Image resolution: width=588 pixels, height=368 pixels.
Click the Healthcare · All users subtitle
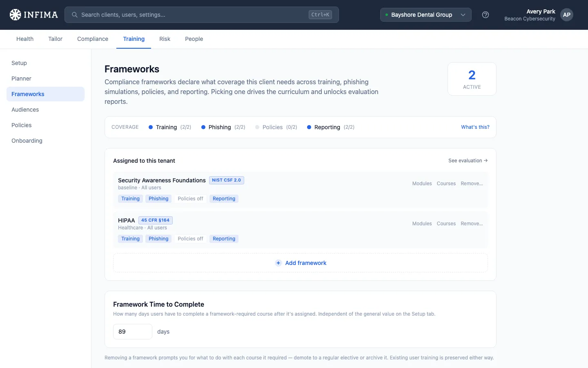pyautogui.click(x=143, y=228)
